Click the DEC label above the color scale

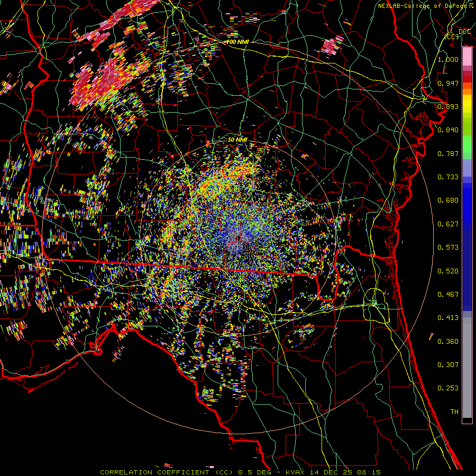[464, 31]
